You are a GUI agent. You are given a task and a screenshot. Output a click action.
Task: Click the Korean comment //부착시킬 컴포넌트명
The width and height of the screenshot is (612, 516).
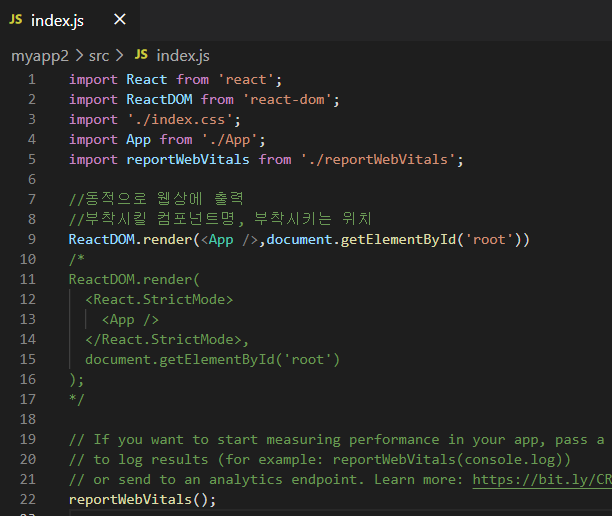pyautogui.click(x=152, y=219)
